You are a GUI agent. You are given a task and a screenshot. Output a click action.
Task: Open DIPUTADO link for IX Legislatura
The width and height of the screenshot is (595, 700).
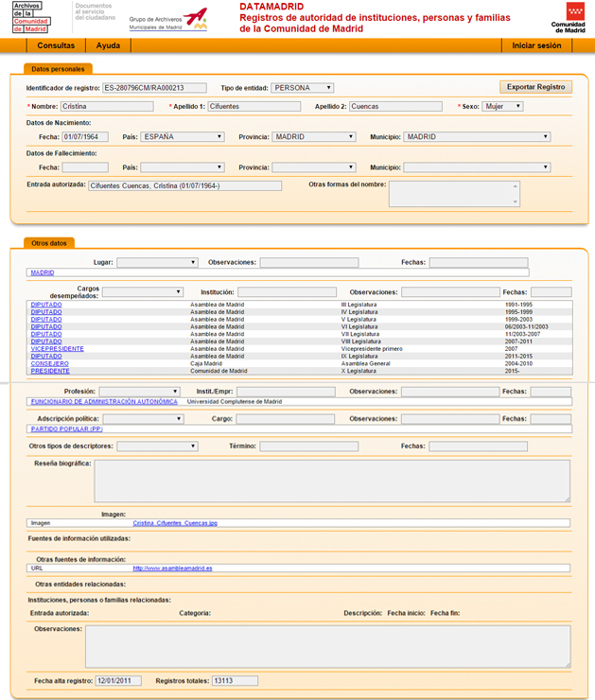pyautogui.click(x=46, y=357)
